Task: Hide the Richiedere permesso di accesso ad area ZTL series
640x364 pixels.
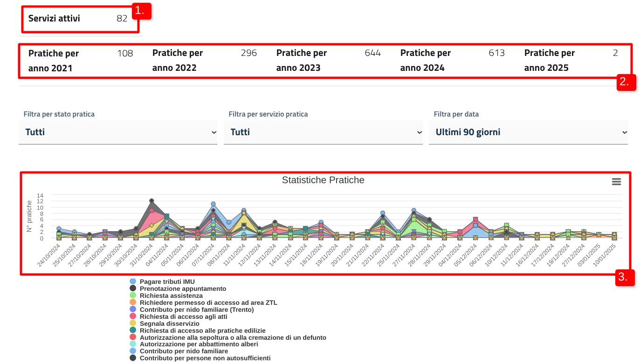Action: coord(208,302)
